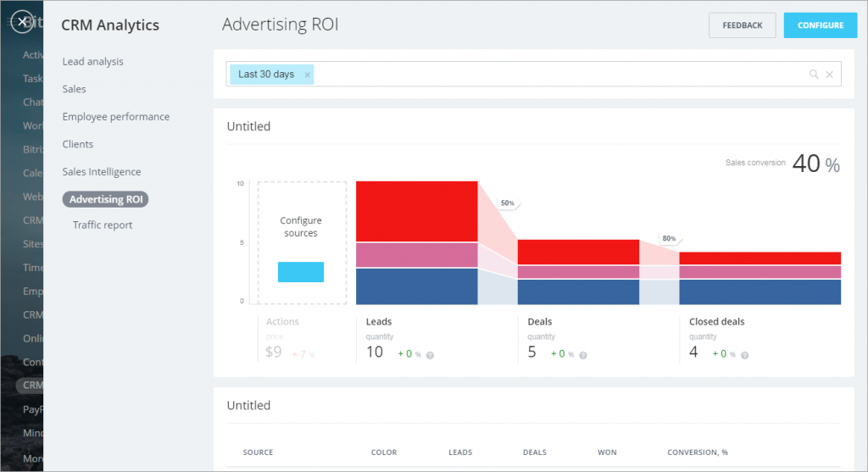The image size is (868, 472).
Task: Select Sales in CRM Analytics menu
Action: 74,89
